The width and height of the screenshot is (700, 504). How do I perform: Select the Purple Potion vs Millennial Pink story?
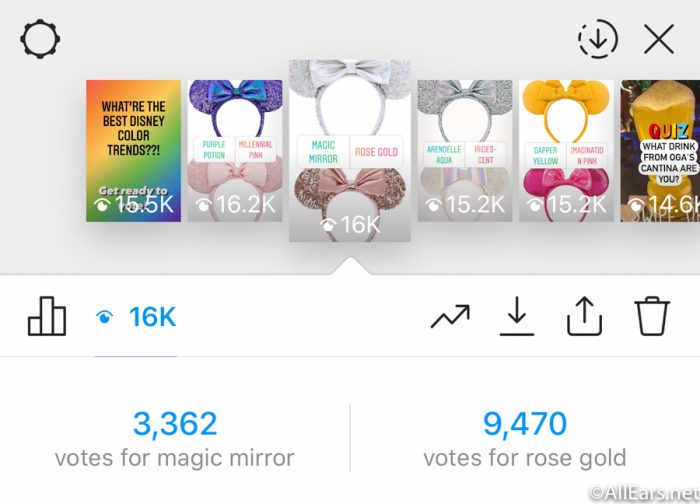(235, 151)
